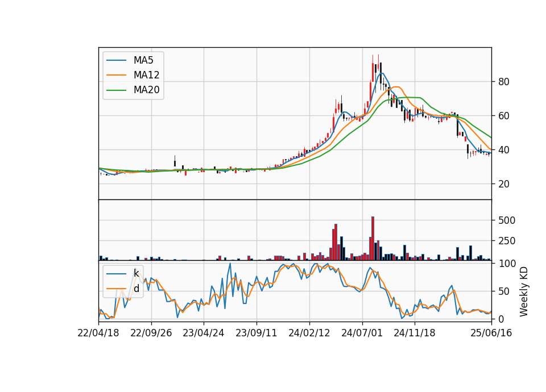Click the price axis value 60

[x=503, y=116]
